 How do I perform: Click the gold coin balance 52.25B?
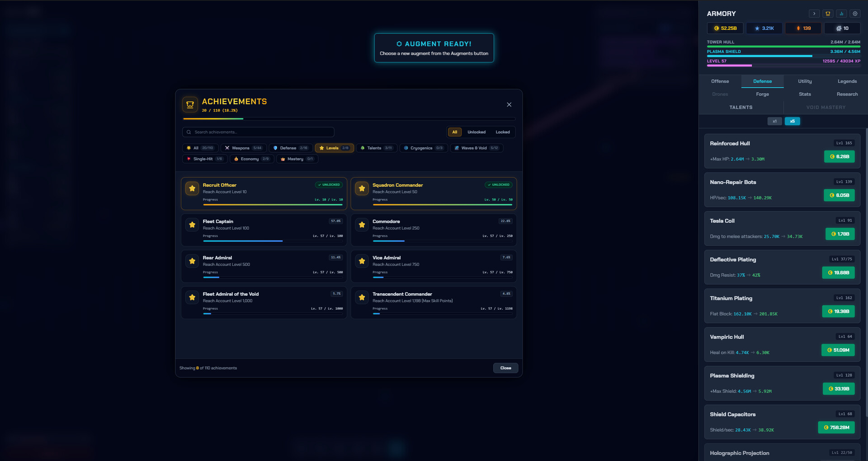(725, 28)
